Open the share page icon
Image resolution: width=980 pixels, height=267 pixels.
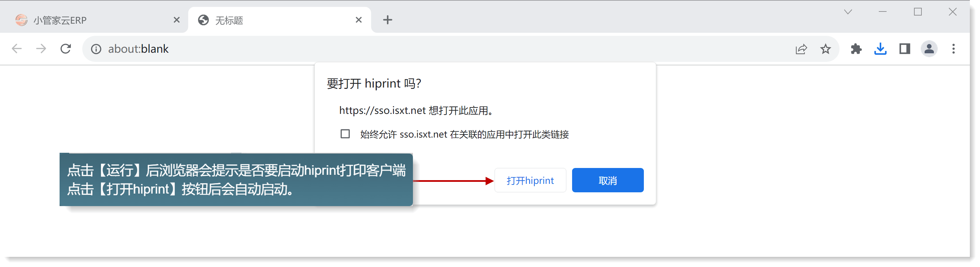(801, 49)
